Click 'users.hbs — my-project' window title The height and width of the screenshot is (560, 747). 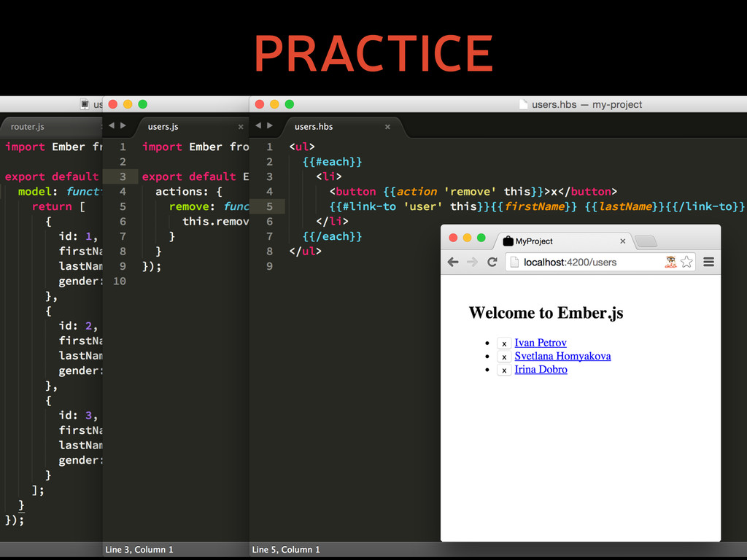[587, 104]
